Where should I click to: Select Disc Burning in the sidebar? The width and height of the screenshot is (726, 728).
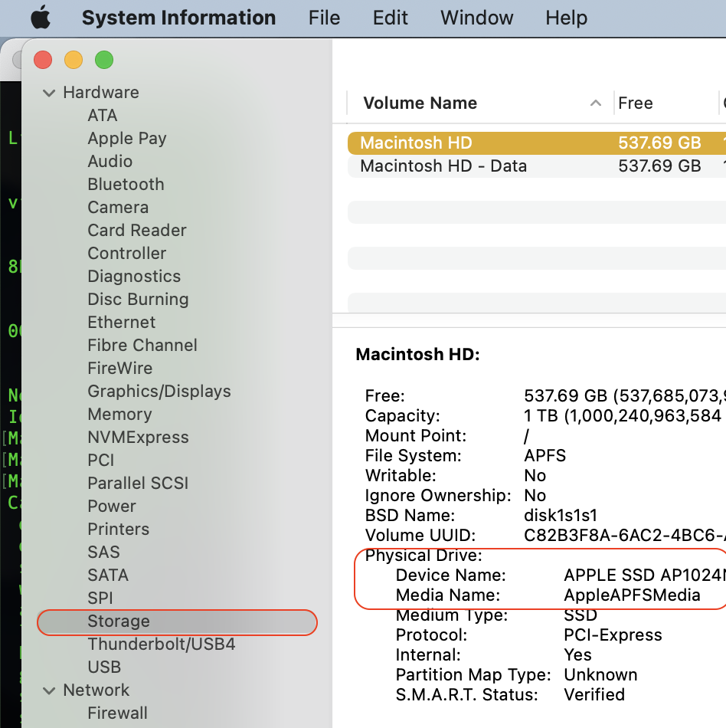(138, 299)
